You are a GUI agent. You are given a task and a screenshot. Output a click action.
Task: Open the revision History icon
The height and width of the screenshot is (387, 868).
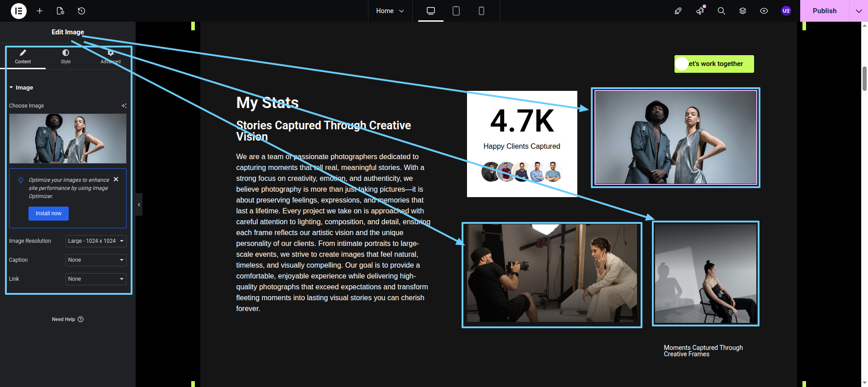point(81,11)
